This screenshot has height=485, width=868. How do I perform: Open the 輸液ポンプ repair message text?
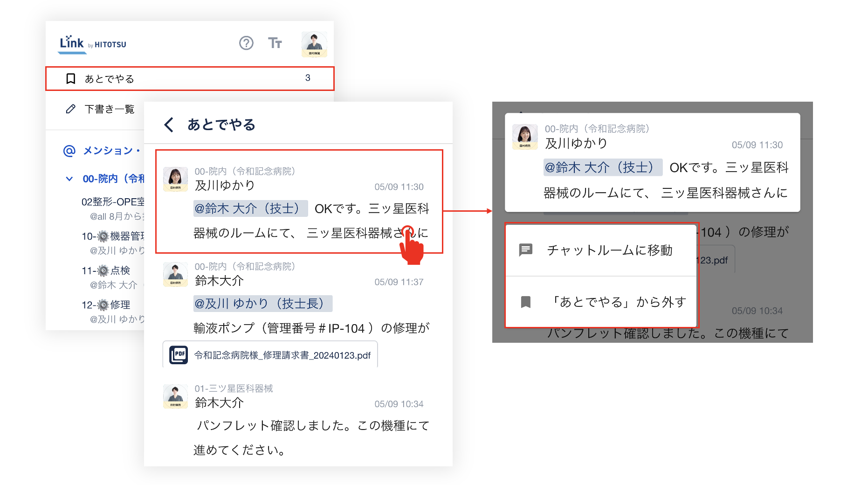[311, 328]
